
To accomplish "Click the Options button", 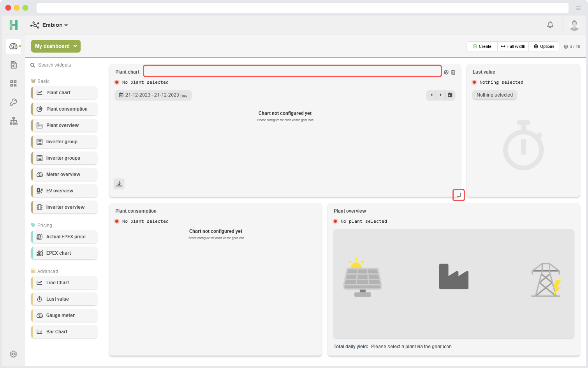I will pos(544,46).
